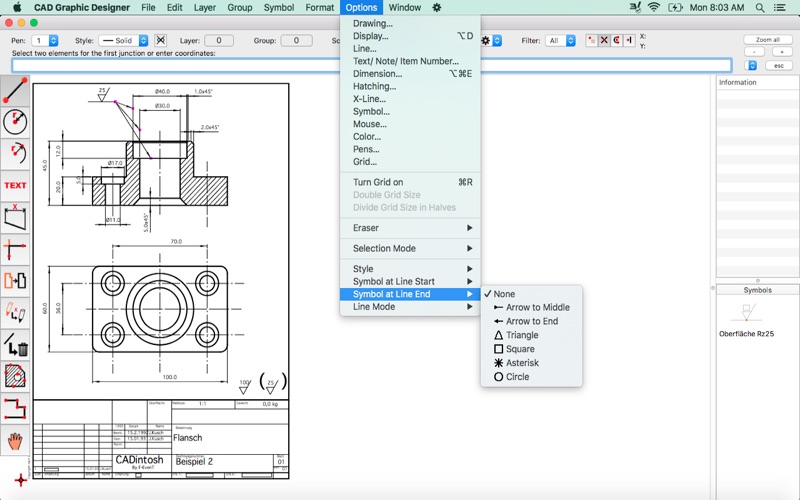The width and height of the screenshot is (800, 500).
Task: Expand the Eraser submenu
Action: (410, 228)
